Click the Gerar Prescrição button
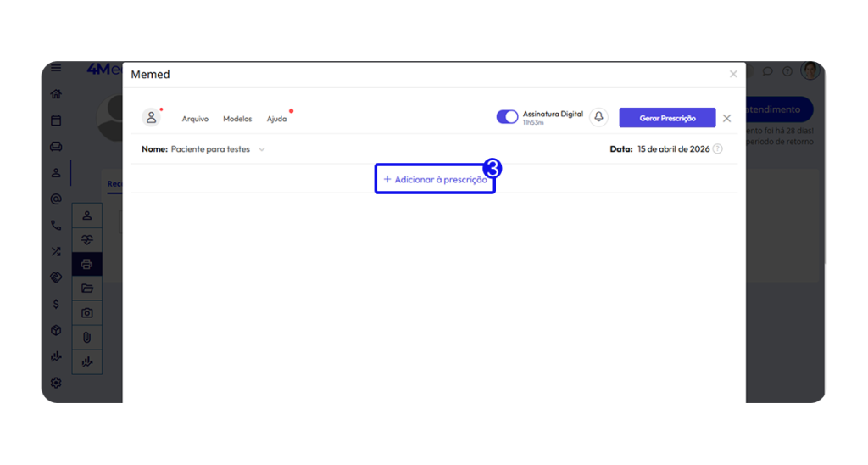 pyautogui.click(x=667, y=118)
